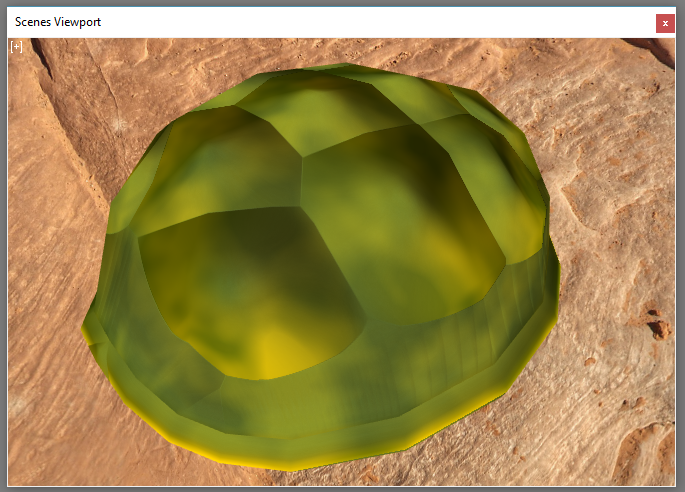The image size is (685, 492).
Task: Select the yellow bottom rim edge of the model
Action: pyautogui.click(x=300, y=466)
